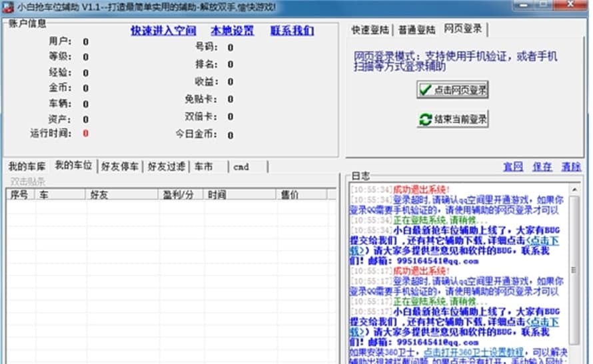Click the log scrollbar up arrow
The height and width of the screenshot is (364, 593).
(x=574, y=190)
